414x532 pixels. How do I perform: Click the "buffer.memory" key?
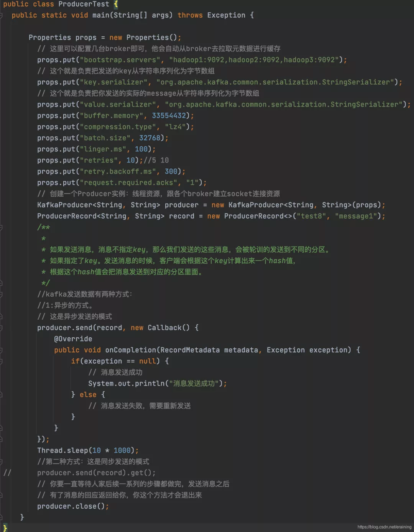coord(112,115)
